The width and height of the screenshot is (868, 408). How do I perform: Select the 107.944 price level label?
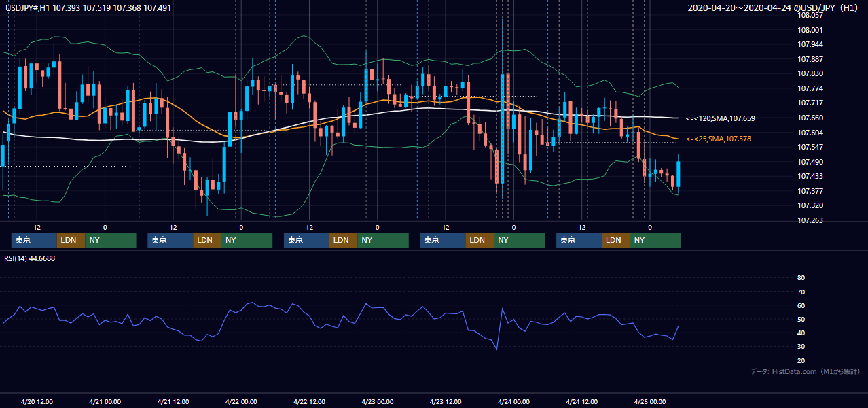(810, 45)
